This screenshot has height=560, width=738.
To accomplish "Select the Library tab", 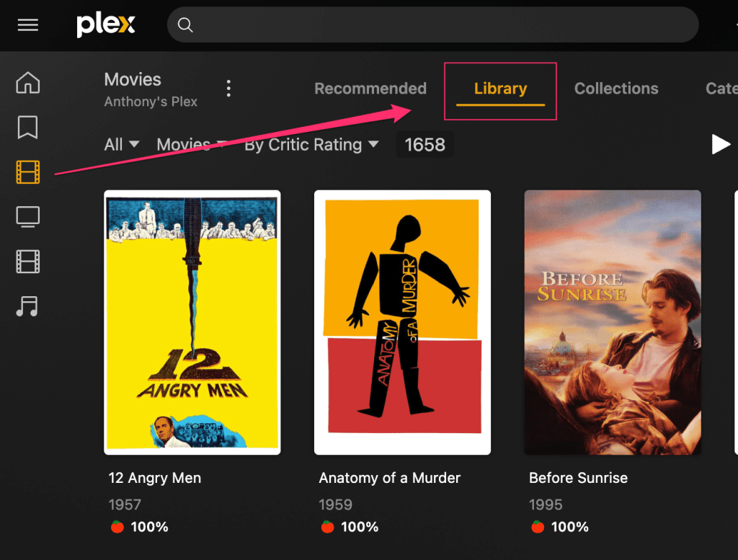I will point(500,89).
